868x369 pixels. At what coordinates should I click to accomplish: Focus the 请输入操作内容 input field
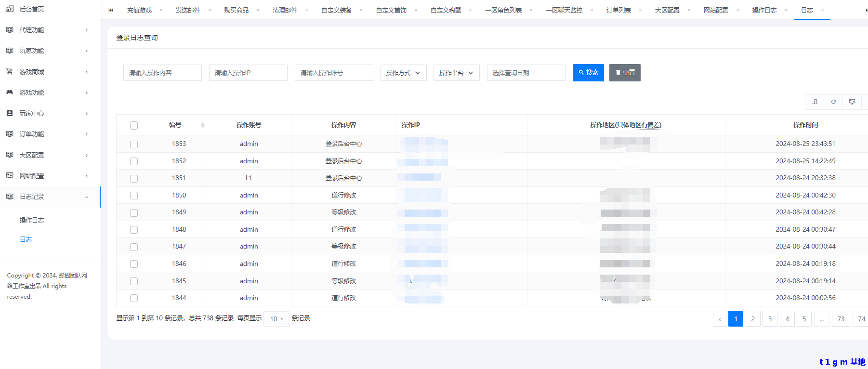(x=162, y=73)
